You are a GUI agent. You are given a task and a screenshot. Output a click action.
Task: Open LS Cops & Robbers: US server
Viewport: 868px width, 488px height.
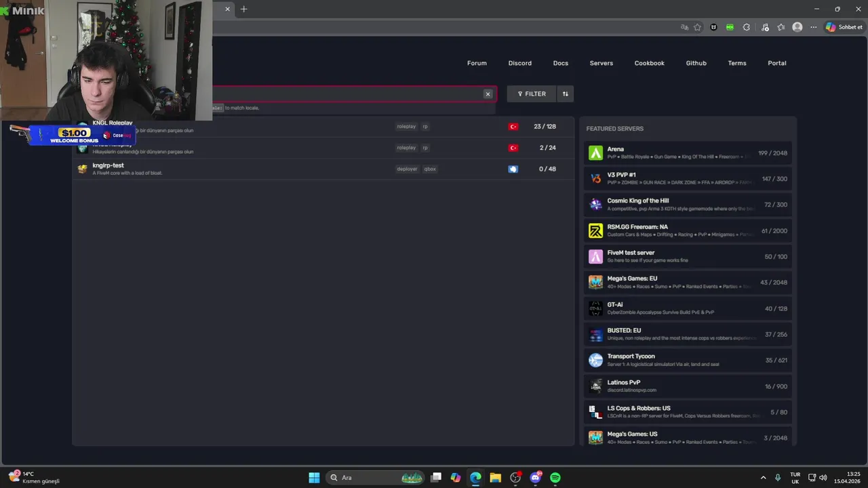click(688, 412)
